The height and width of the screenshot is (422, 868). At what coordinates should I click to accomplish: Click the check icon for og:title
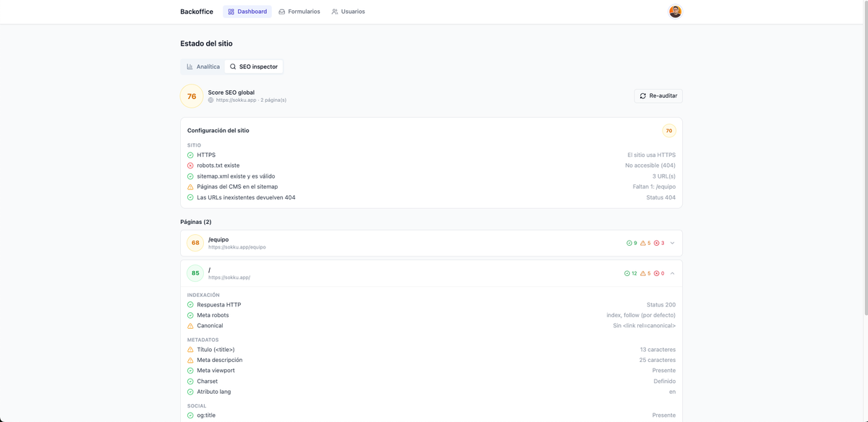pyautogui.click(x=190, y=415)
